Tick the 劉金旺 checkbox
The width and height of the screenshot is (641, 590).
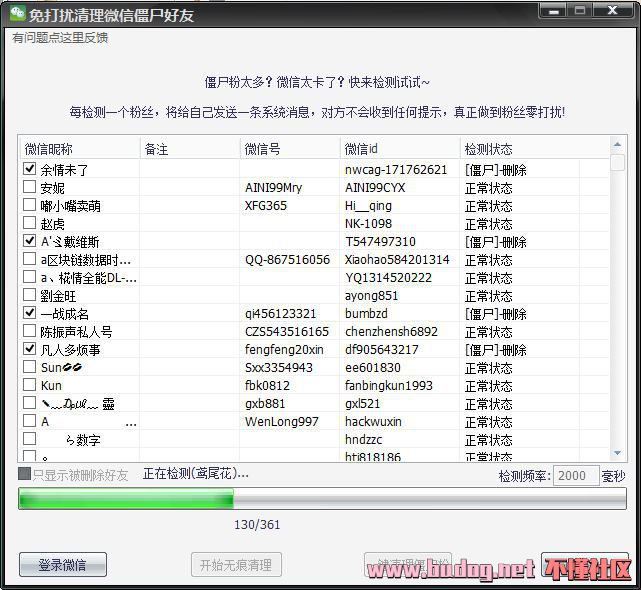[x=29, y=294]
